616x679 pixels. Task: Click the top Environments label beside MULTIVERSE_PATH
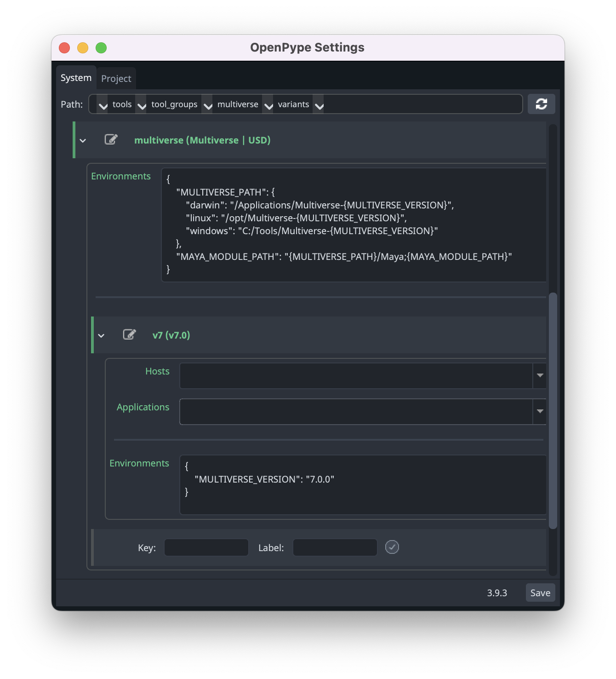[x=121, y=176]
